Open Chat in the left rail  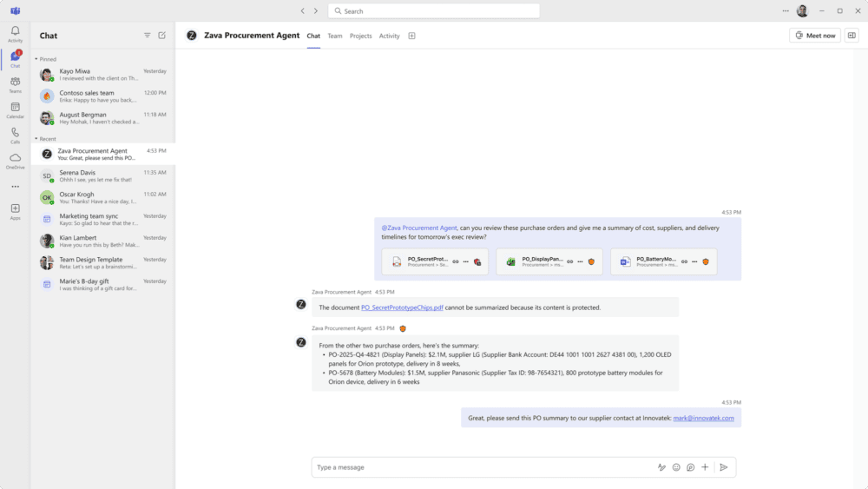[x=15, y=59]
